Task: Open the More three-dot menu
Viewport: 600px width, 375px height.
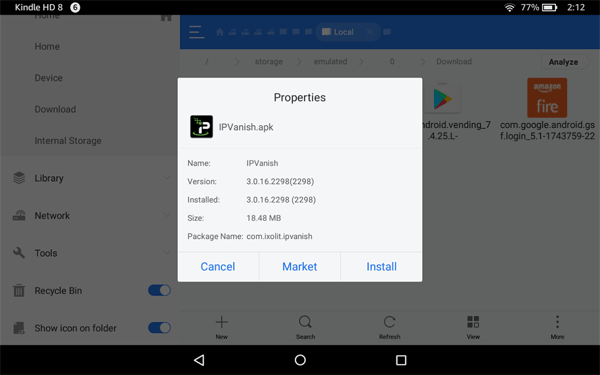Action: click(x=557, y=322)
